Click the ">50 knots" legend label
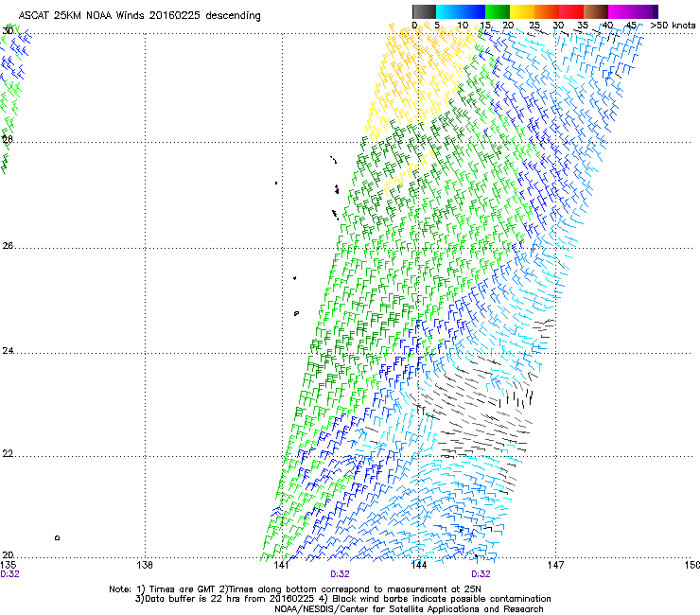The height and width of the screenshot is (615, 700). click(x=673, y=26)
